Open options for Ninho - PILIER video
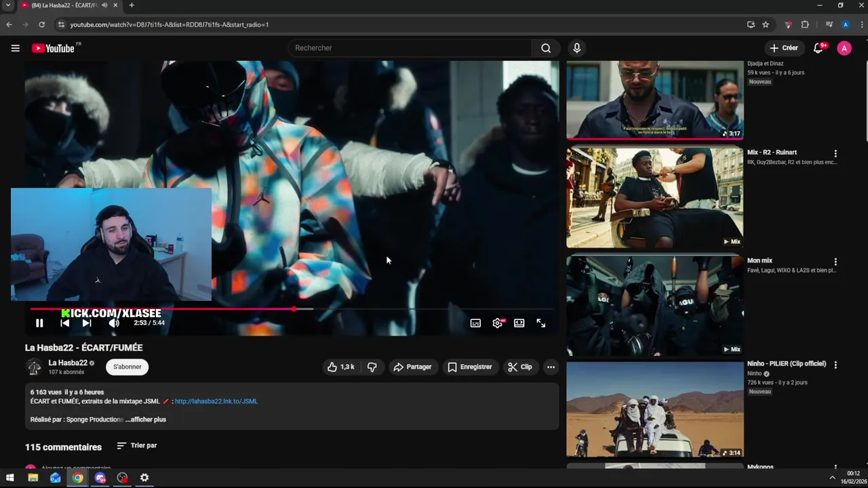The height and width of the screenshot is (488, 868). 835,365
